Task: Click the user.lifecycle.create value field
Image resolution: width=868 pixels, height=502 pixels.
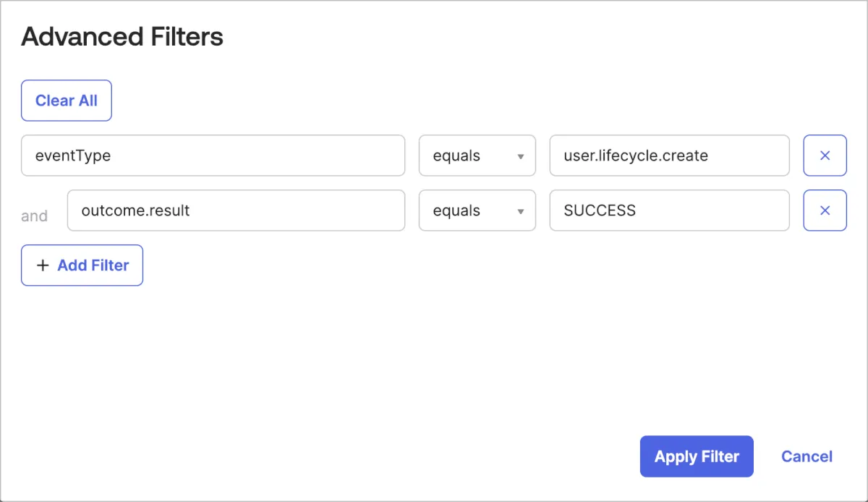Action: tap(668, 156)
